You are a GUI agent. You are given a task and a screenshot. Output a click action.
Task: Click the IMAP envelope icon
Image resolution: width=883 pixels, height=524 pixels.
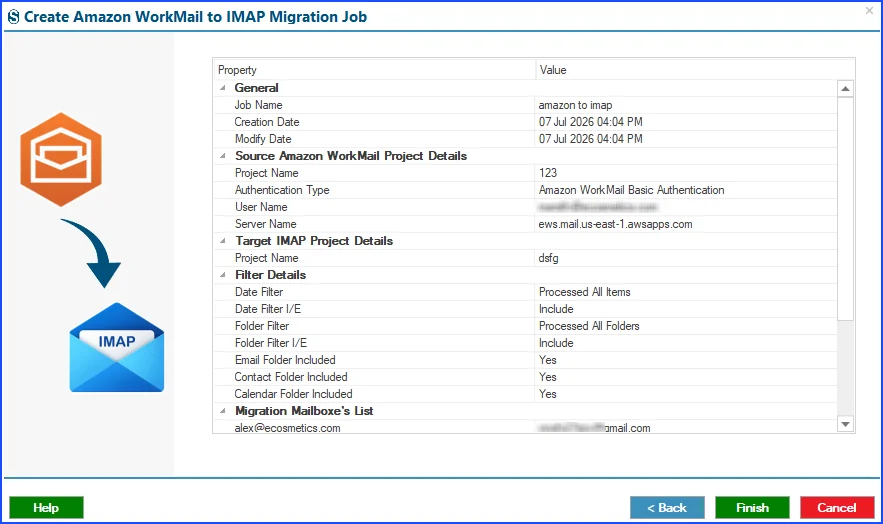117,347
